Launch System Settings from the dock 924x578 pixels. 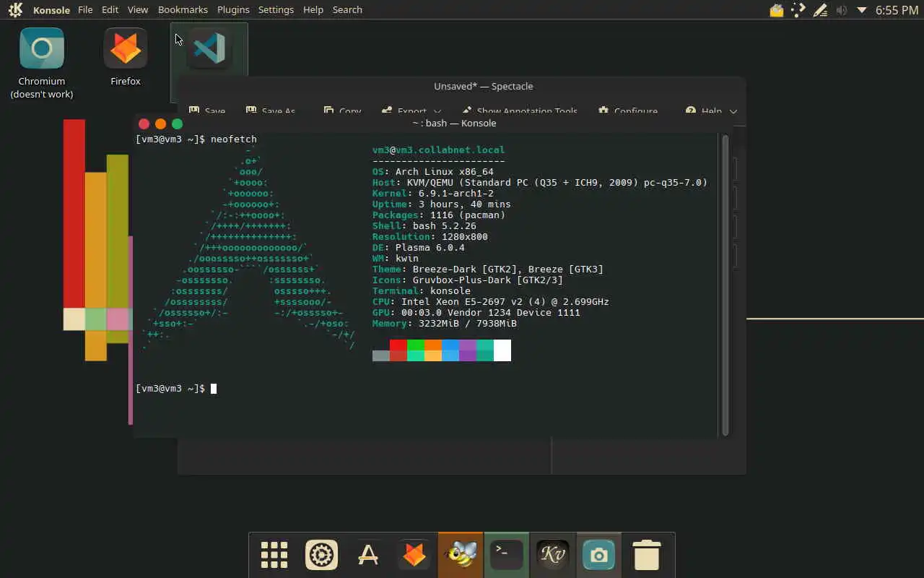click(x=321, y=555)
